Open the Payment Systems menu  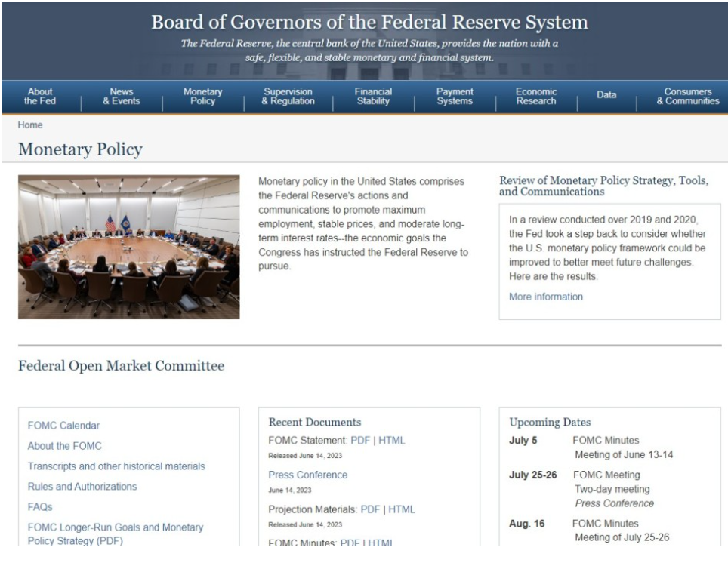click(x=455, y=96)
